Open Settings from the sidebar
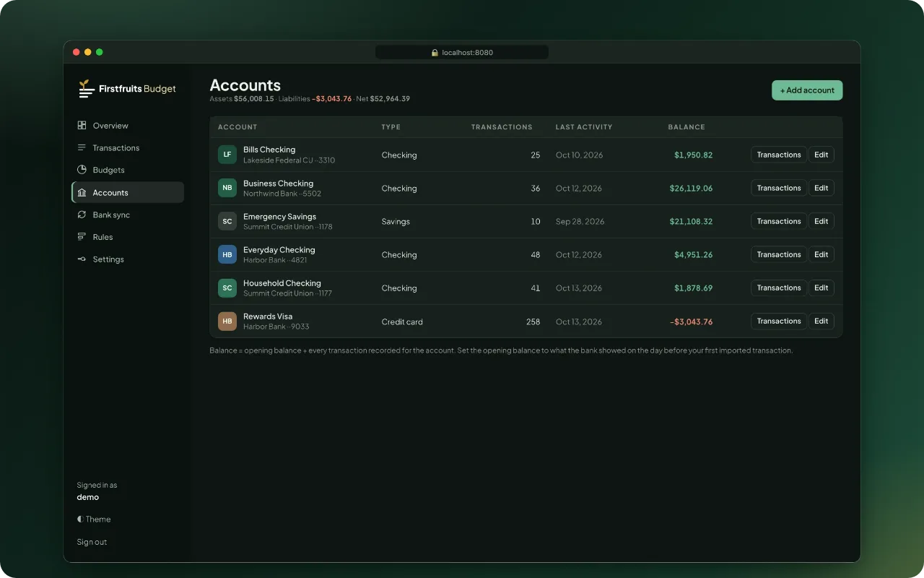924x578 pixels. pyautogui.click(x=128, y=259)
